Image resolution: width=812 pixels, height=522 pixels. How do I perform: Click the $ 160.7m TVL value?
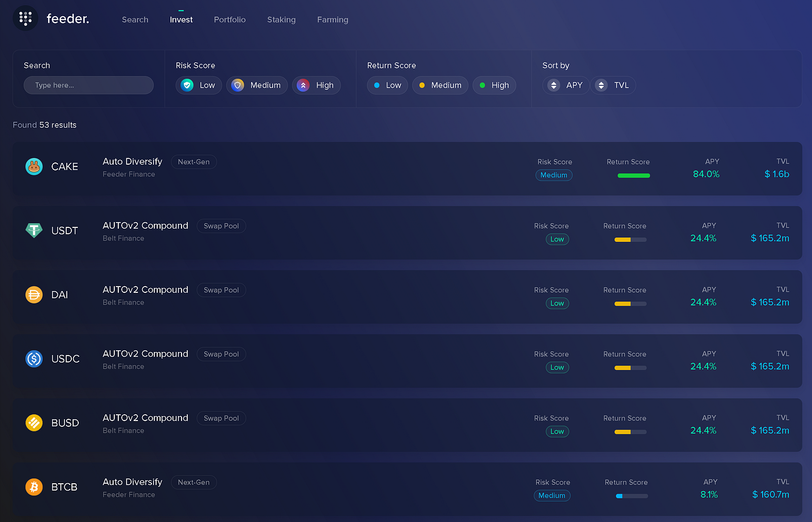[x=770, y=495]
